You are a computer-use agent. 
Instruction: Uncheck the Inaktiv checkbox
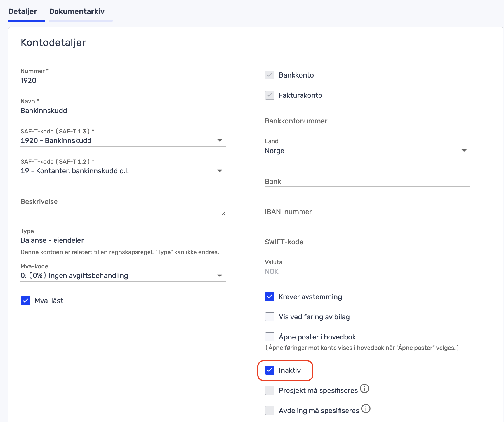(x=270, y=370)
